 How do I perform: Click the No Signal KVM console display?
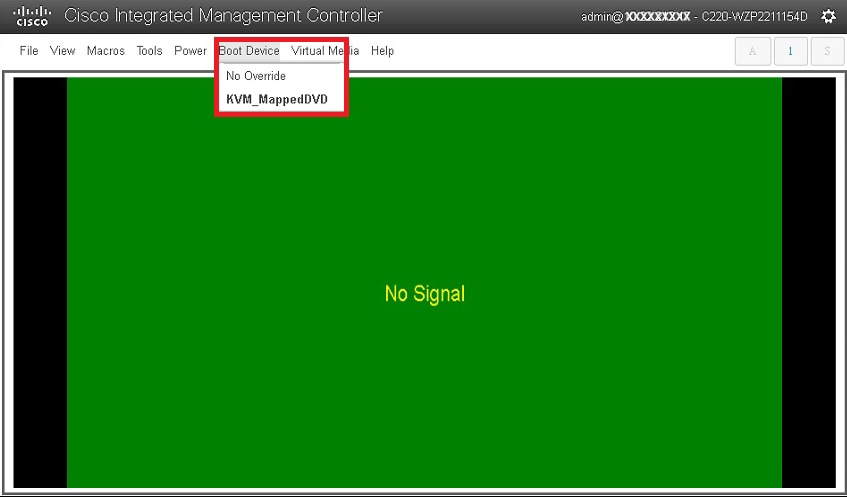click(425, 283)
